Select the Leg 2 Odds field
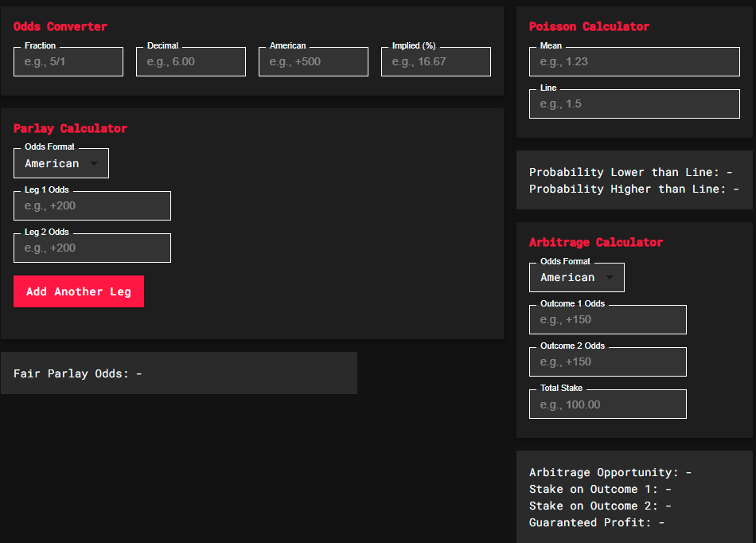The height and width of the screenshot is (543, 756). (x=92, y=248)
